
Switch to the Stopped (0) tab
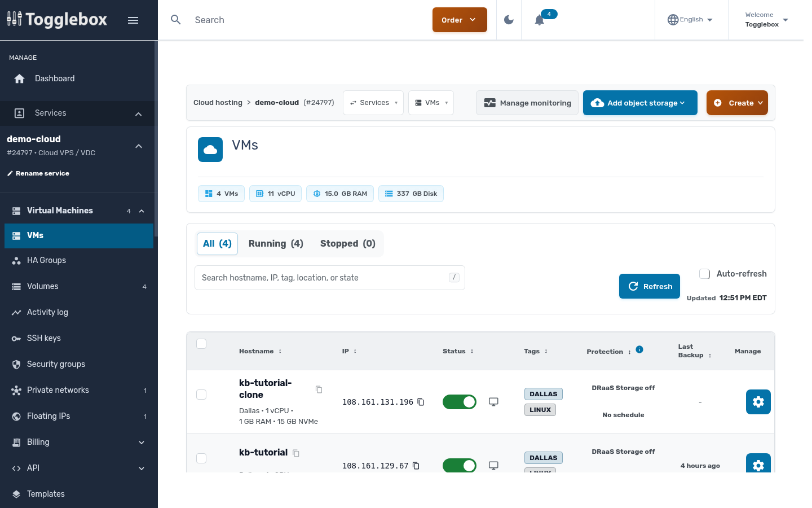point(348,244)
